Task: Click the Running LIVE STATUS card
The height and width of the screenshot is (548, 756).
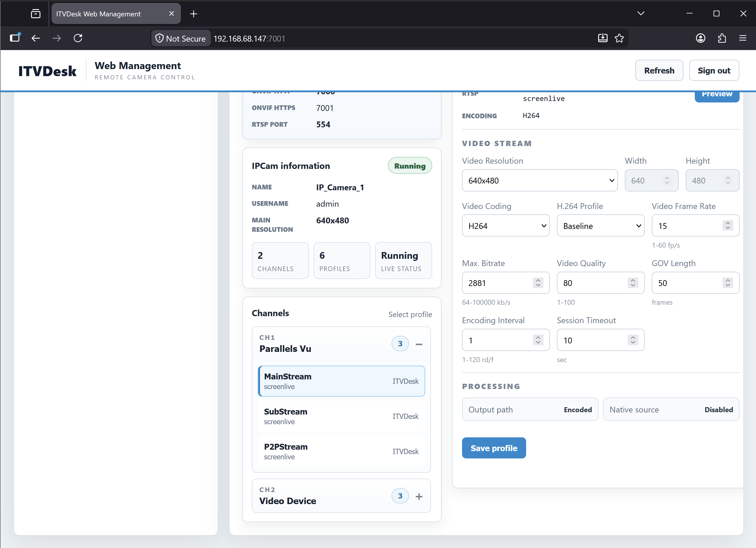Action: click(x=403, y=260)
